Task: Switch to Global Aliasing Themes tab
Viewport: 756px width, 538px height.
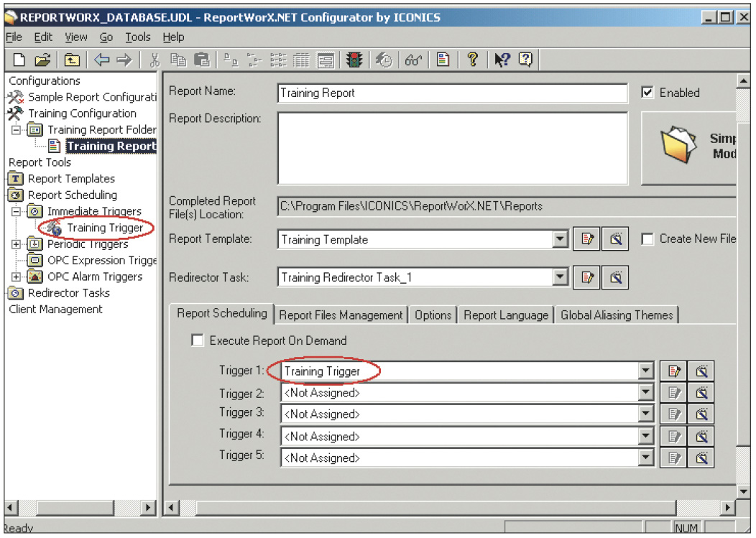Action: [x=617, y=315]
